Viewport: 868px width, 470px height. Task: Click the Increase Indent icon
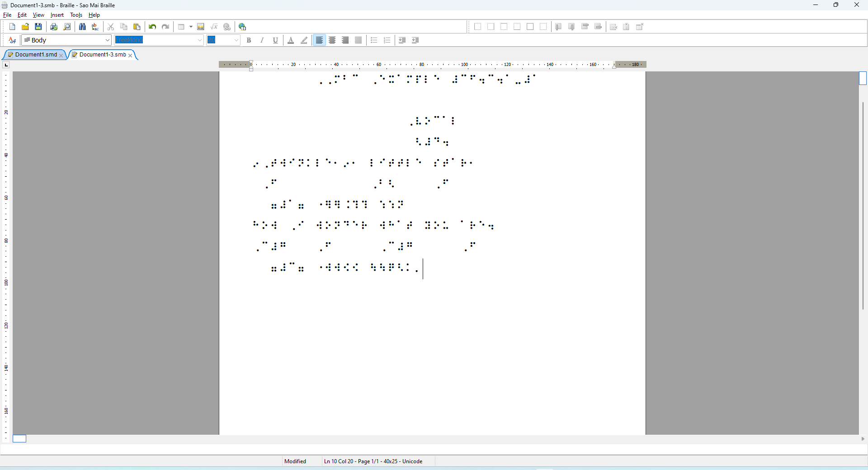[x=415, y=40]
